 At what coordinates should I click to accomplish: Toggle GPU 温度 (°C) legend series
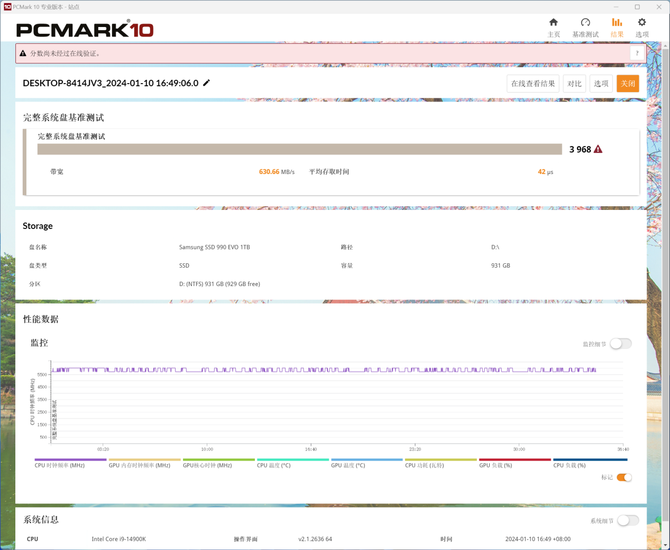tap(367, 463)
